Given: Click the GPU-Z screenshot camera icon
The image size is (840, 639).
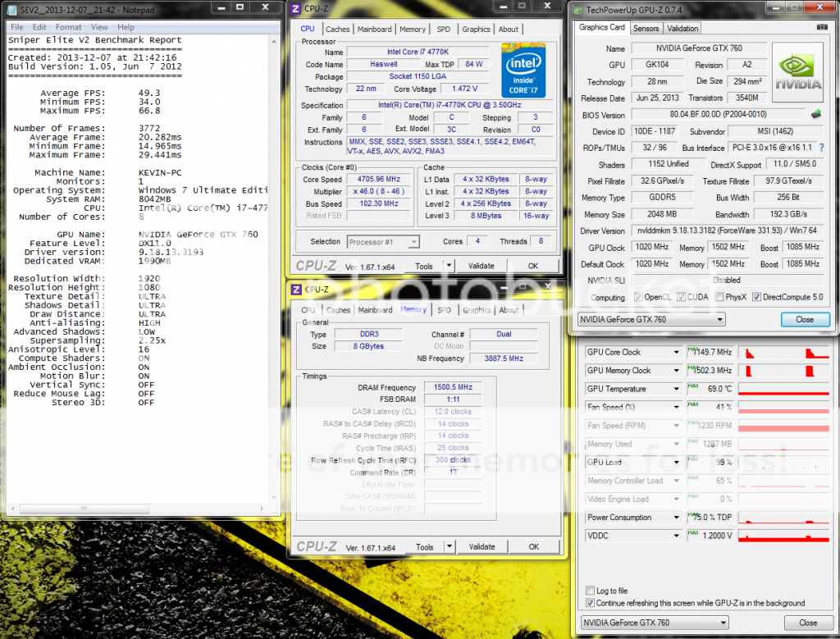Looking at the screenshot, I should (822, 28).
